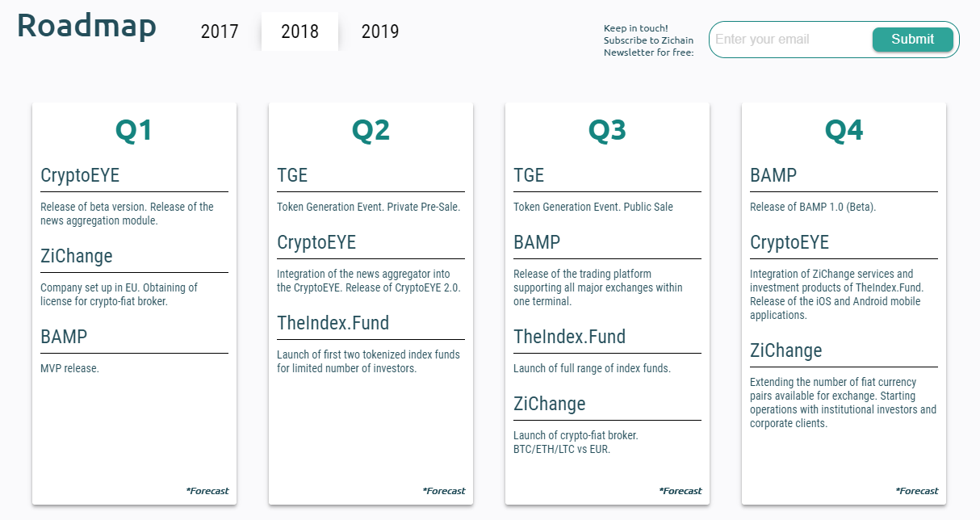Click ZiChange title in Q3 card
This screenshot has width=980, height=520.
coord(550,404)
